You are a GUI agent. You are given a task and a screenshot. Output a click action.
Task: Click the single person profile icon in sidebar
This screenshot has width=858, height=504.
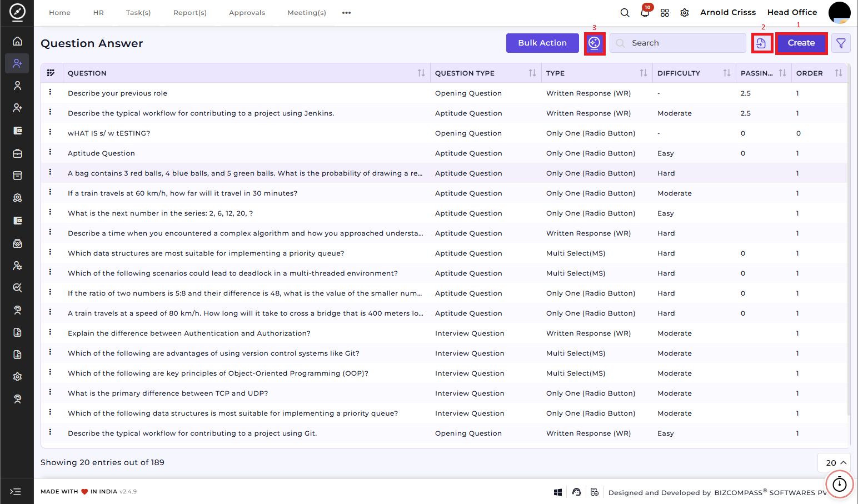[x=17, y=86]
